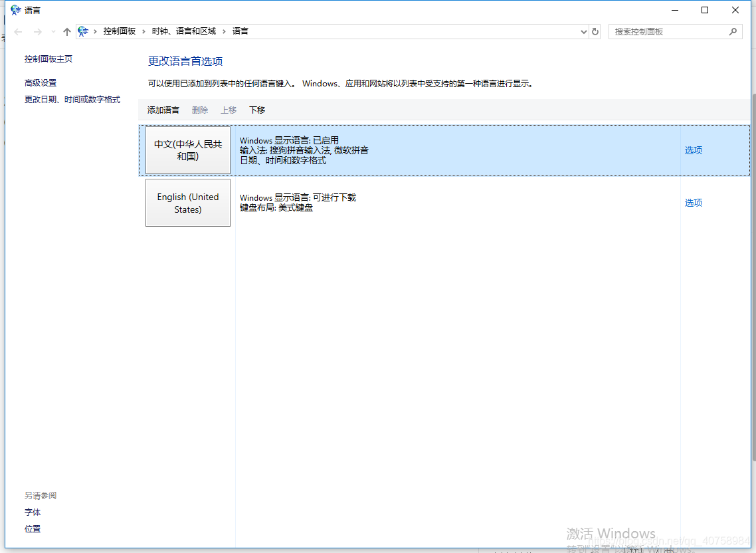
Task: Expand chevron after 时钟、语言和区域 breadcrumb
Action: tap(224, 31)
